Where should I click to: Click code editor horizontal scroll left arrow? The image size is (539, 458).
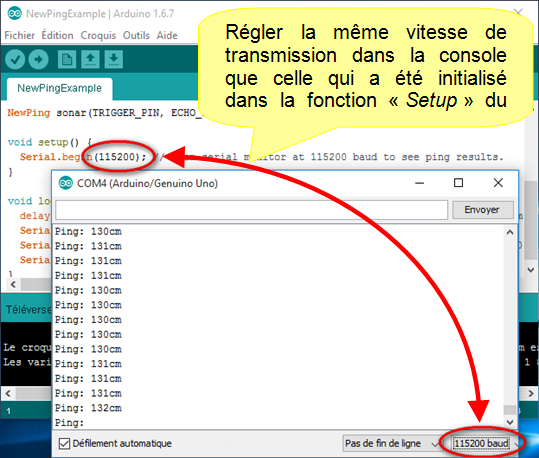13,284
